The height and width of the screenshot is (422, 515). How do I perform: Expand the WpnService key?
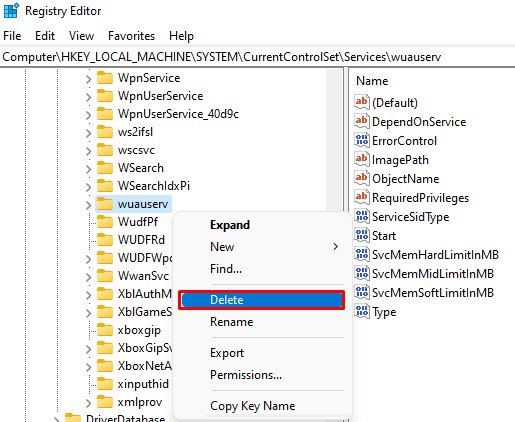[x=88, y=79]
